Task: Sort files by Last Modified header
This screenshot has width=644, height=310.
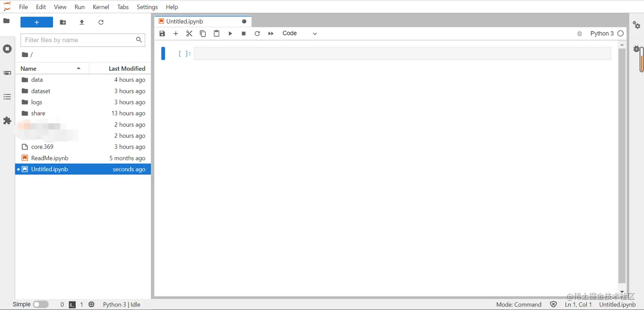Action: pyautogui.click(x=120, y=68)
